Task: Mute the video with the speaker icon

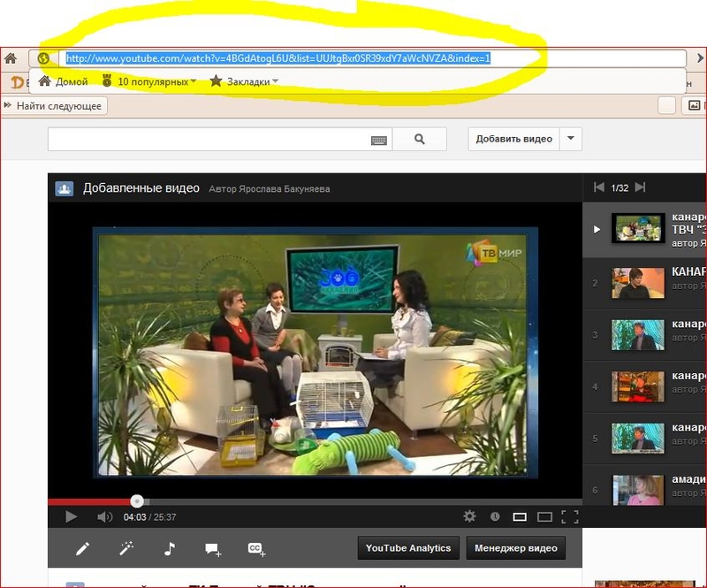Action: [104, 516]
